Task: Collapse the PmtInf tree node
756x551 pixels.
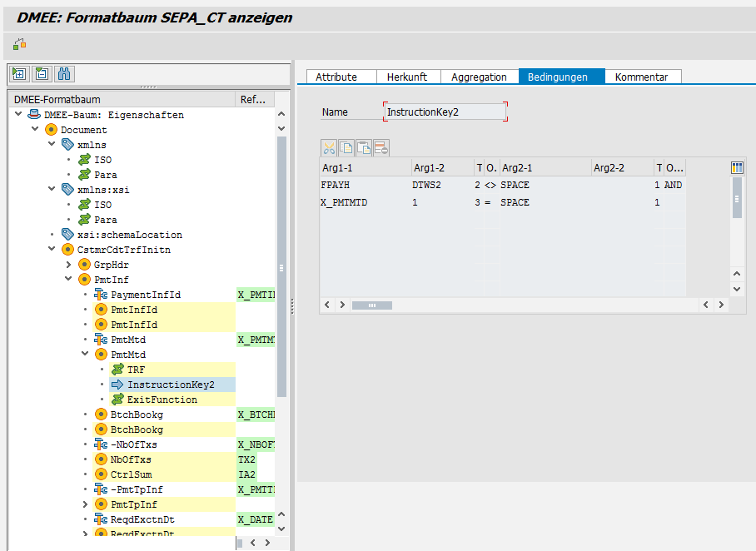Action: pyautogui.click(x=69, y=280)
